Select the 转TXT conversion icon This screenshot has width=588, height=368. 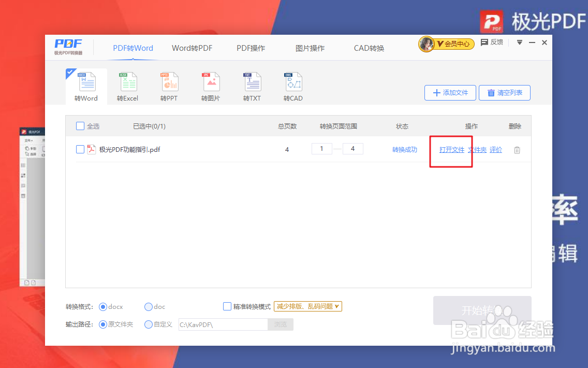[x=252, y=87]
